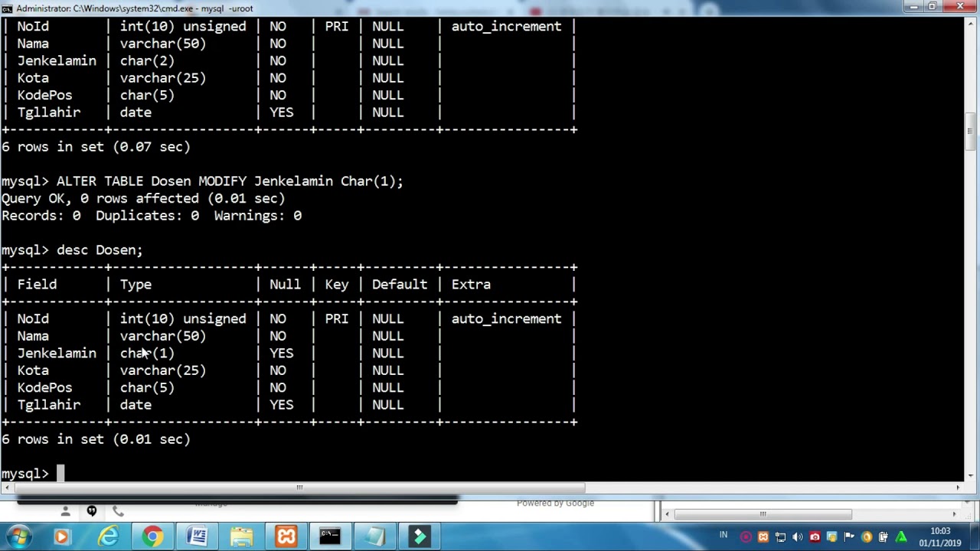Click the power plug battery tray icon
The width and height of the screenshot is (980, 551).
coord(884,537)
